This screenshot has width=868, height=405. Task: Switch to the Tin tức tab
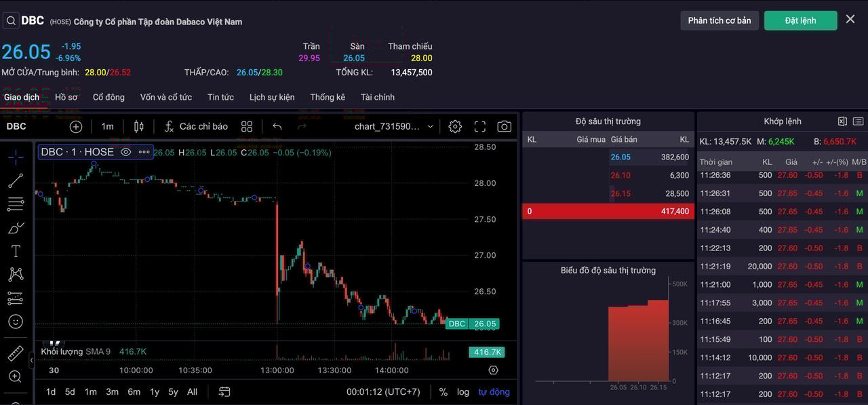tap(220, 97)
